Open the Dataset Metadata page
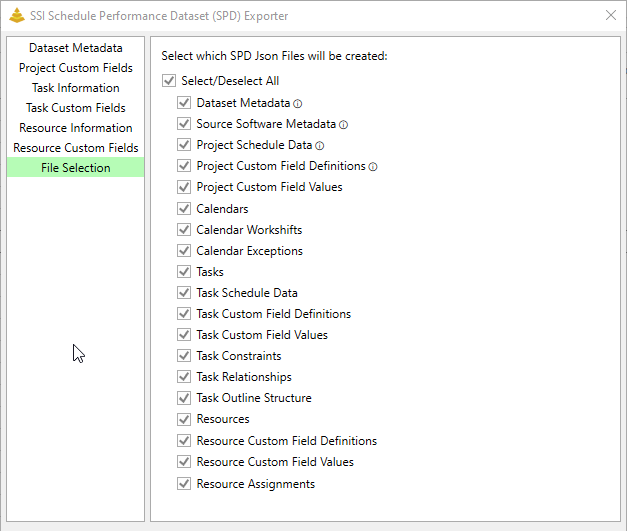The width and height of the screenshot is (627, 531). (76, 48)
